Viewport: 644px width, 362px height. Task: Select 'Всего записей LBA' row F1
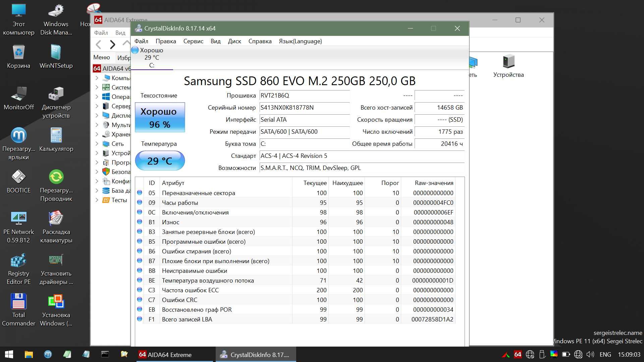point(295,319)
